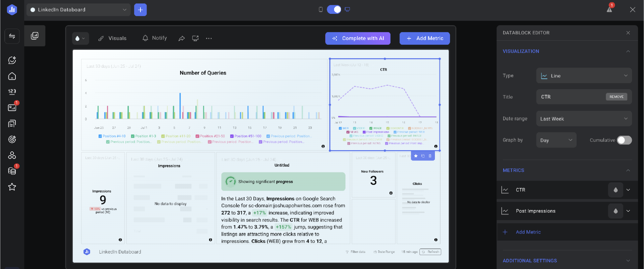The image size is (644, 269).
Task: Uncheck Position #21-50 legend checkbox
Action: [x=197, y=136]
